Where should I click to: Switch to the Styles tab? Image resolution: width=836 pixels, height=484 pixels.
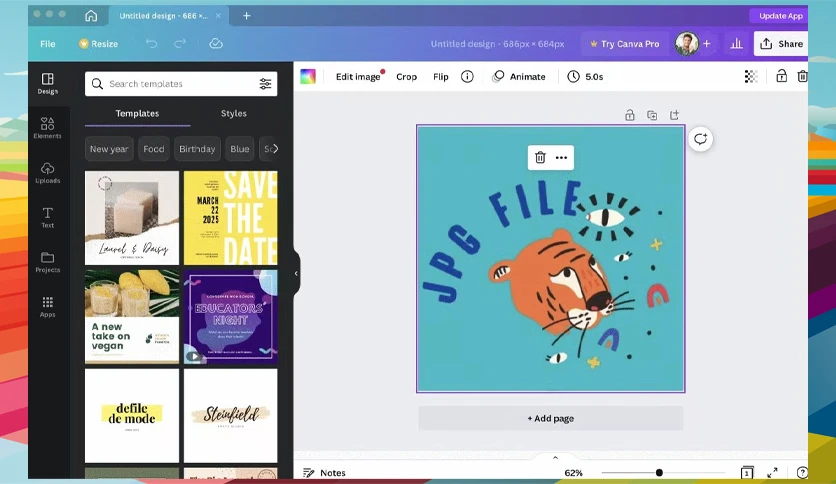234,113
